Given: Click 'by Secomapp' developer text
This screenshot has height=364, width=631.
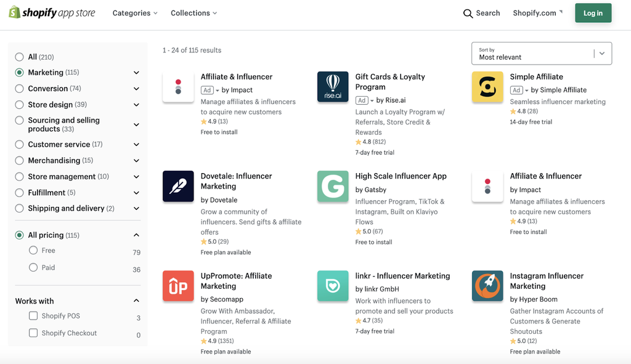Looking at the screenshot, I should tap(222, 299).
